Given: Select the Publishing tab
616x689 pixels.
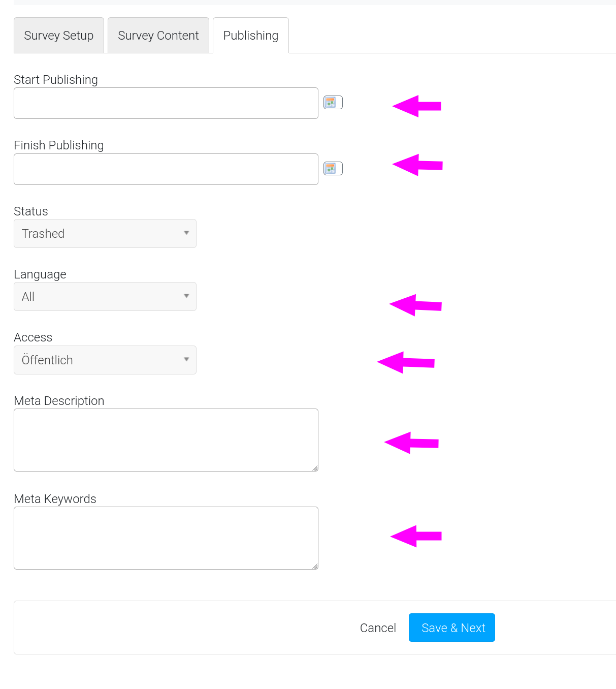Looking at the screenshot, I should [251, 36].
